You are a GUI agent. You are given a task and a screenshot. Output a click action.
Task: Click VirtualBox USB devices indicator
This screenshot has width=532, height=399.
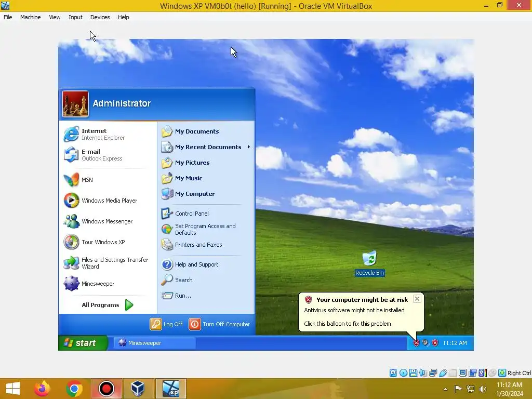[x=443, y=373]
